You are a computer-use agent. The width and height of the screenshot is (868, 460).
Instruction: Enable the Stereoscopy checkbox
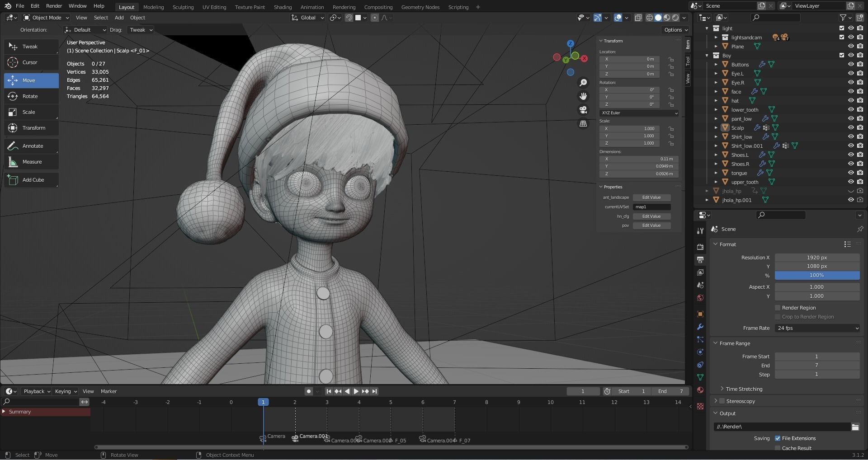(722, 401)
